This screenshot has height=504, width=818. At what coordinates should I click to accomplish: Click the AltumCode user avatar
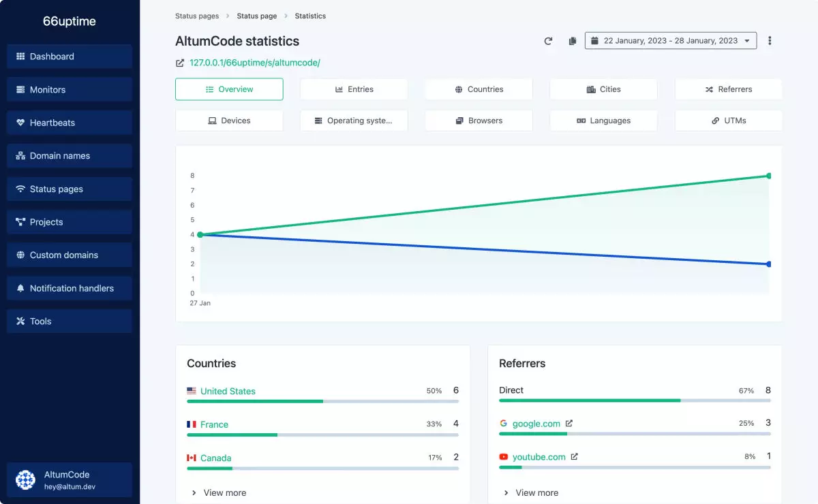[x=25, y=479]
